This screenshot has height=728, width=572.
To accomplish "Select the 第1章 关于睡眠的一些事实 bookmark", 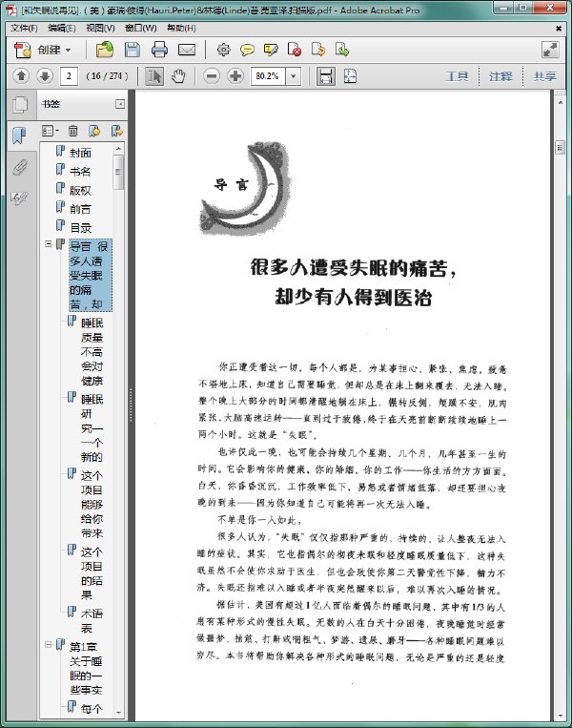I will click(87, 668).
